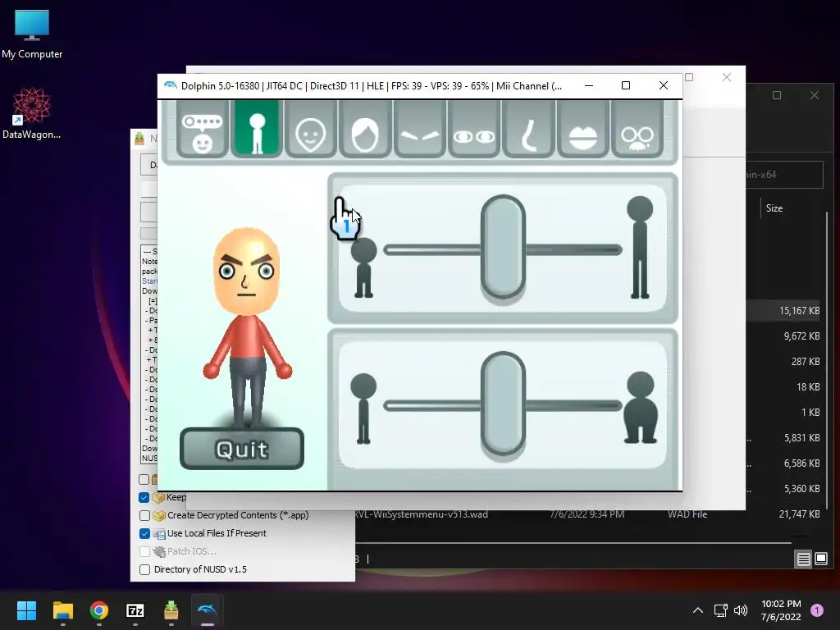Image resolution: width=840 pixels, height=630 pixels.
Task: Click the 7/6/2022 9:34 PM date cell
Action: 587,514
